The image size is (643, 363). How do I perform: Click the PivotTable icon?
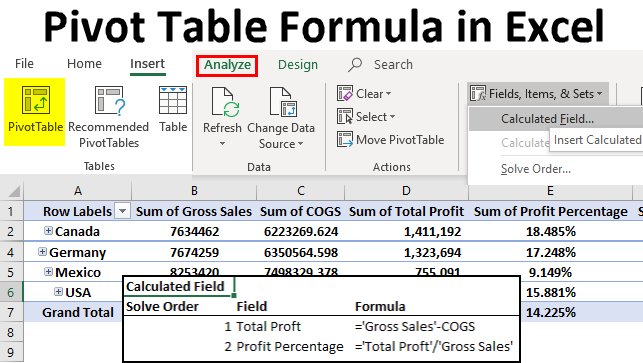36,100
